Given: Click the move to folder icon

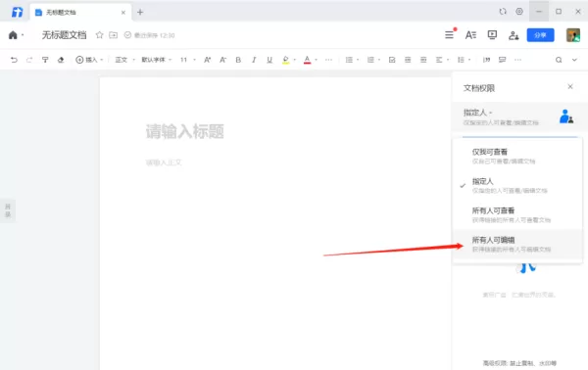Looking at the screenshot, I should [x=114, y=35].
